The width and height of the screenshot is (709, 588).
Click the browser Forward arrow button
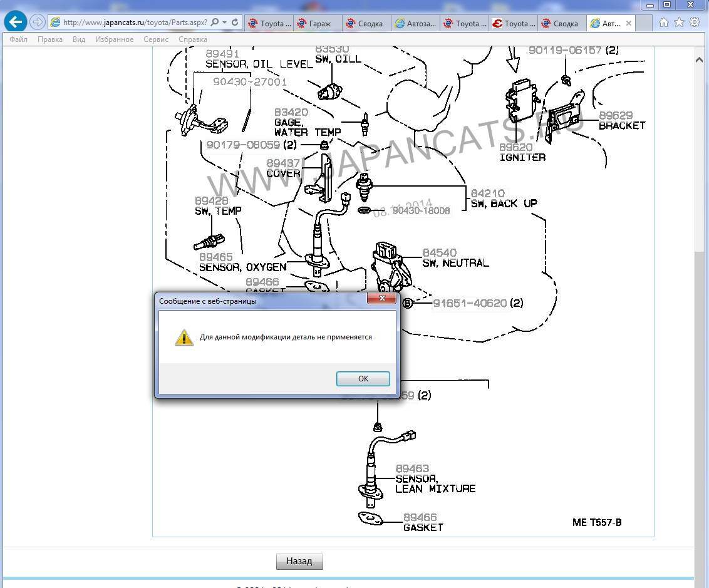click(38, 22)
